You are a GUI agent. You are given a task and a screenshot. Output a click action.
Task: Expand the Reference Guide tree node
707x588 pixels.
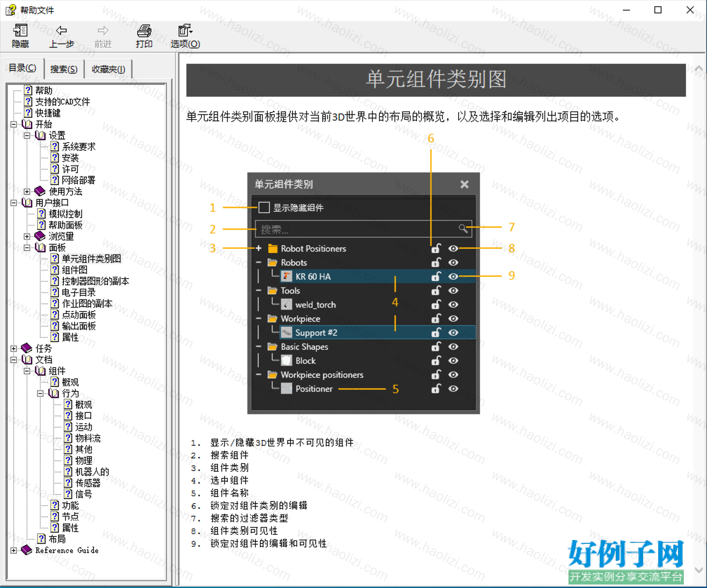tap(14, 550)
